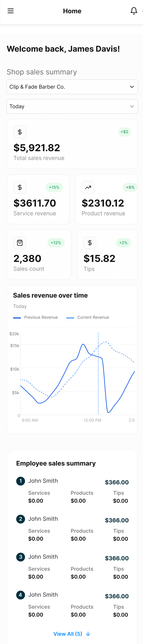Click dollar icon on Total sales revenue card
This screenshot has height=644, width=143.
(20, 132)
